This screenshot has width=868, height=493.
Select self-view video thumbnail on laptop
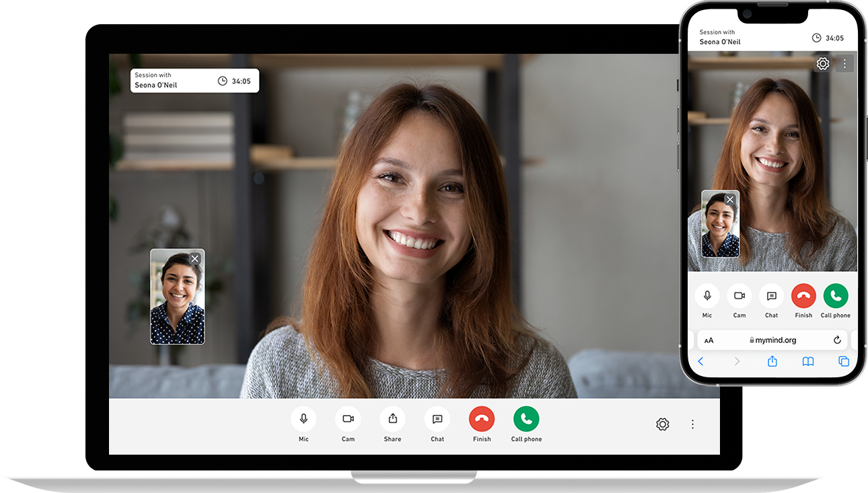(177, 303)
